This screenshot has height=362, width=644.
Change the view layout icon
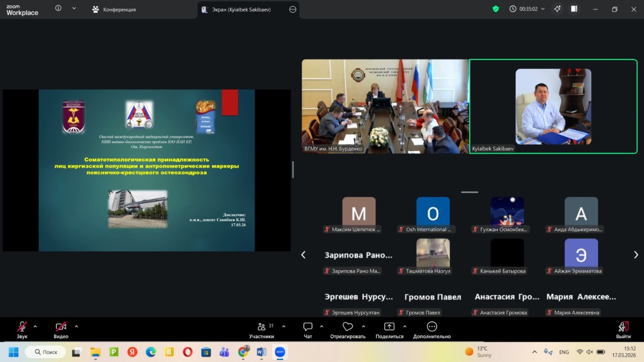point(574,9)
